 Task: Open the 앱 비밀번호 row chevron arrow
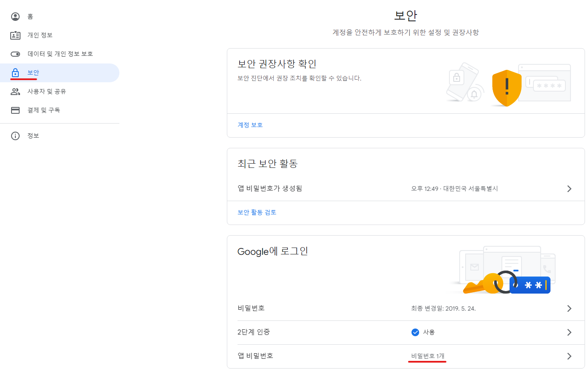click(569, 356)
